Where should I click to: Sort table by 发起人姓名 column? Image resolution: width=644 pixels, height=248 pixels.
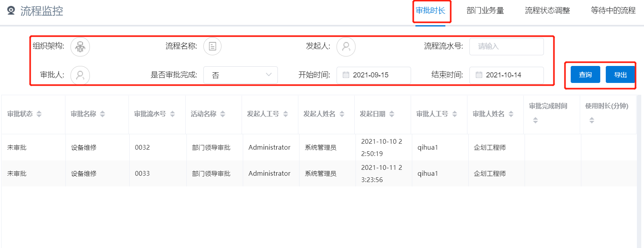(342, 114)
